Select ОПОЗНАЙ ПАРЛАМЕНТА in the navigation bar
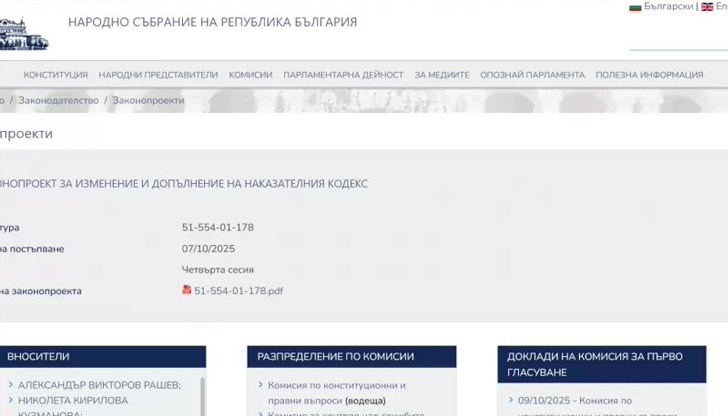728x416 pixels. click(532, 75)
